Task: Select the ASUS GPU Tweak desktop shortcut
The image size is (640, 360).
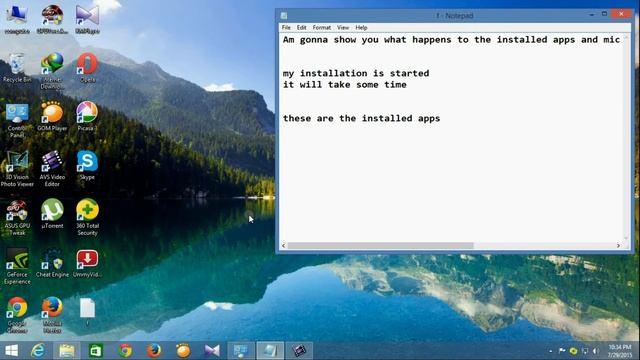Action: [17, 218]
